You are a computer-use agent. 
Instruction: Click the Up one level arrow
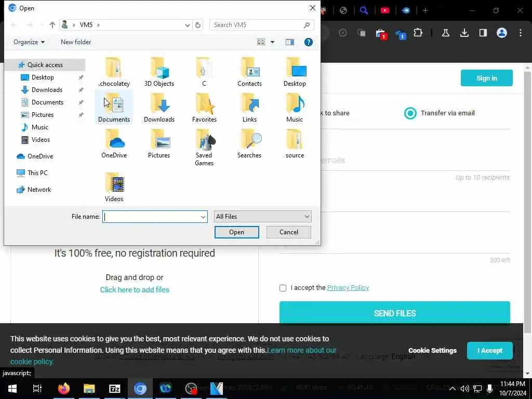52,25
